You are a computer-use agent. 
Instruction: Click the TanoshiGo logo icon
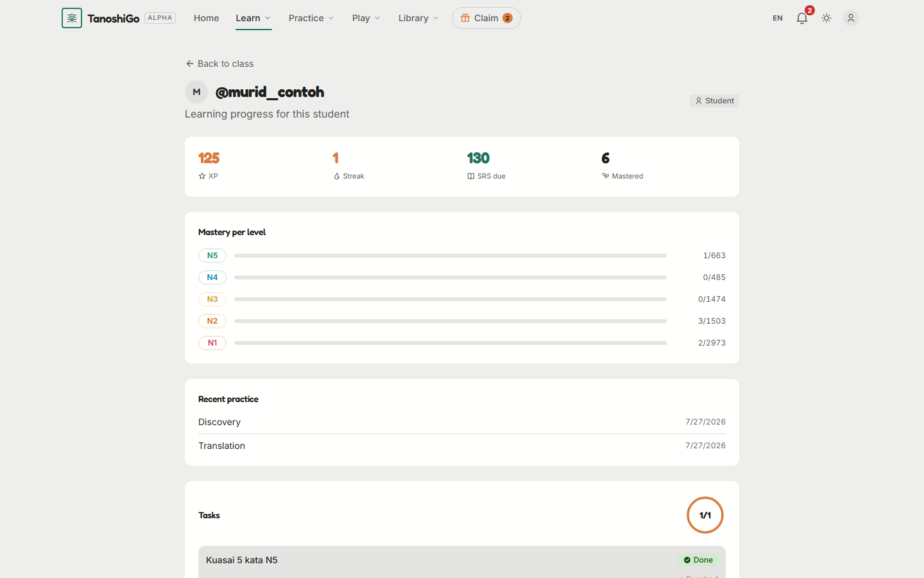click(x=72, y=18)
